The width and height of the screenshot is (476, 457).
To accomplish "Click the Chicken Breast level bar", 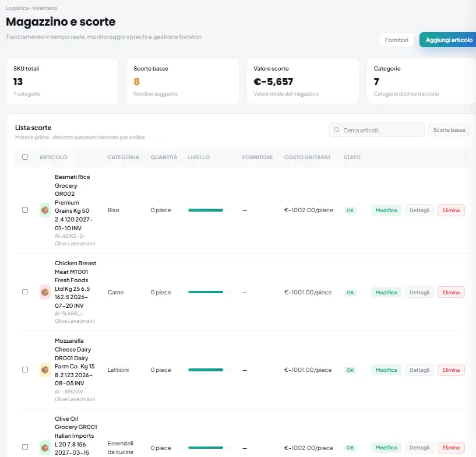I will [210, 292].
